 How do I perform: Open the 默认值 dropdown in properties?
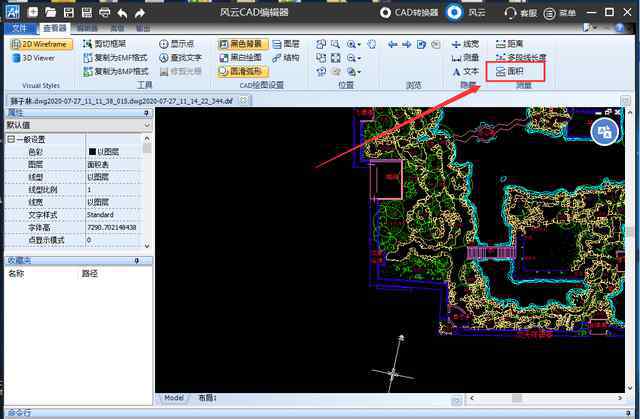click(x=147, y=126)
